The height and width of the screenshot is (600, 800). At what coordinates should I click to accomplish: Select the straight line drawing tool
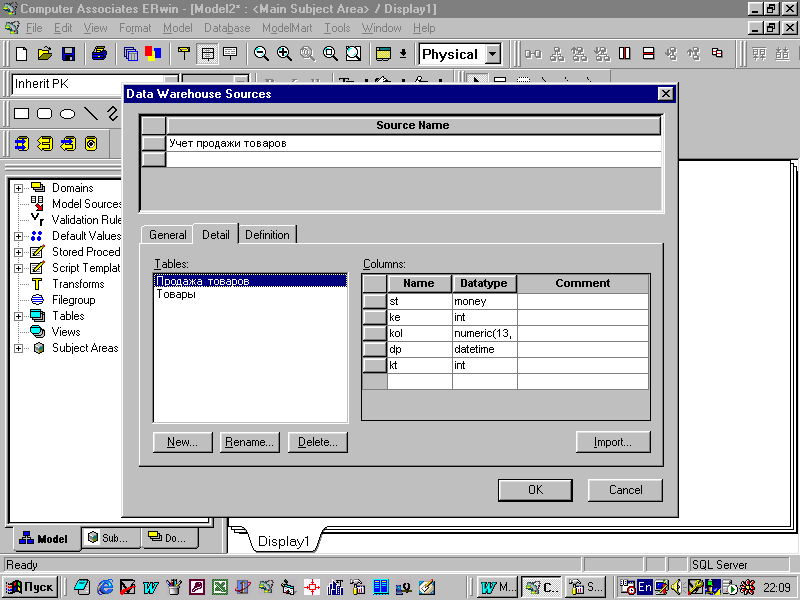tap(91, 113)
